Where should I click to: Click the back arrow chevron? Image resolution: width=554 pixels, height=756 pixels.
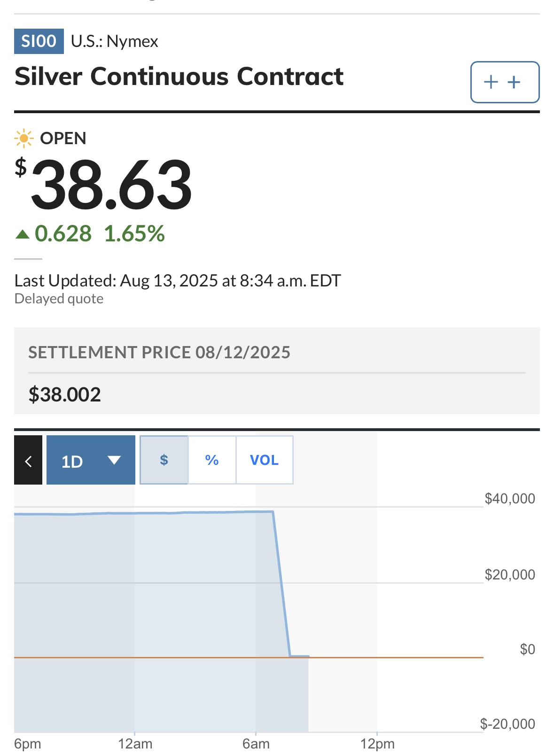tap(28, 460)
